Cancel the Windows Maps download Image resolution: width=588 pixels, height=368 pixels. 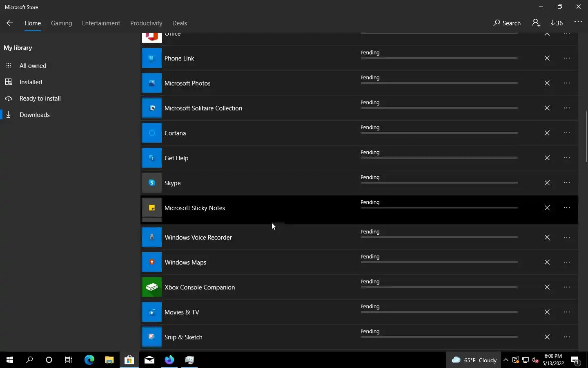tap(547, 262)
